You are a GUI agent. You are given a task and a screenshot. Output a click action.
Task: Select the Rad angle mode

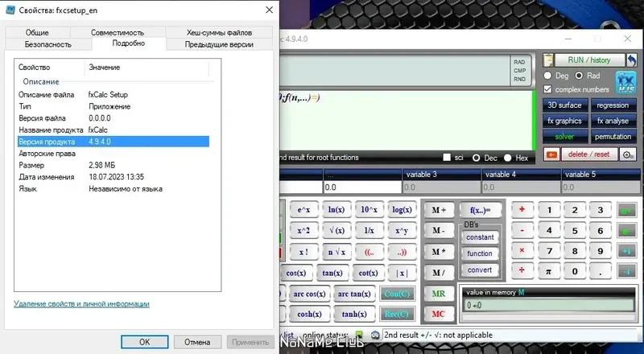579,76
